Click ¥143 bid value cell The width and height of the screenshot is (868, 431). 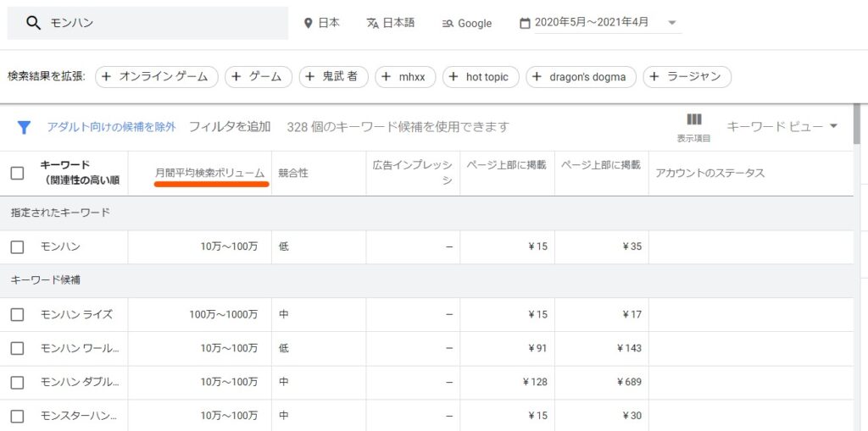tap(629, 349)
